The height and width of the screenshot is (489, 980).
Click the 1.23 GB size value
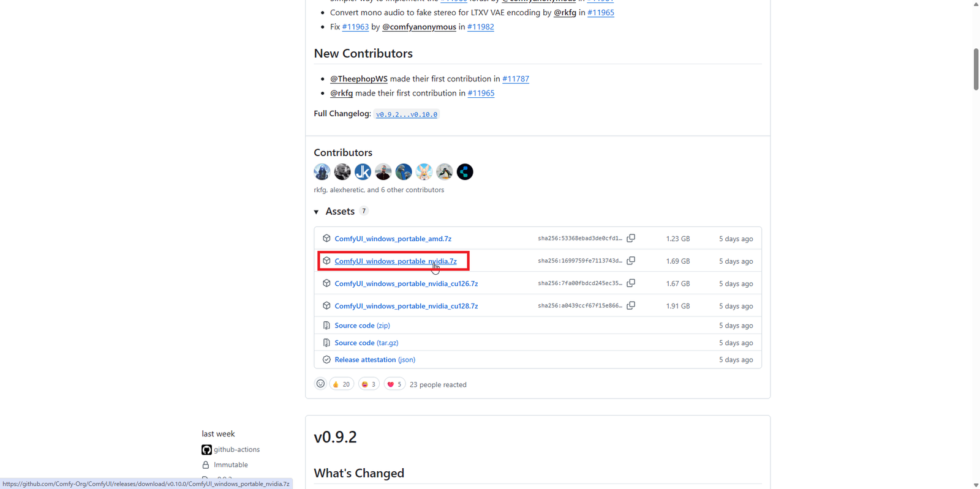[x=678, y=239]
